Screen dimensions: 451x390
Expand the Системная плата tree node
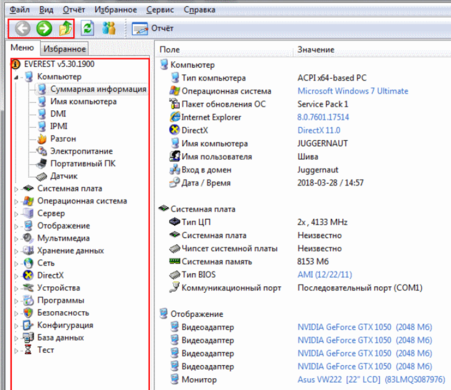[16, 189]
